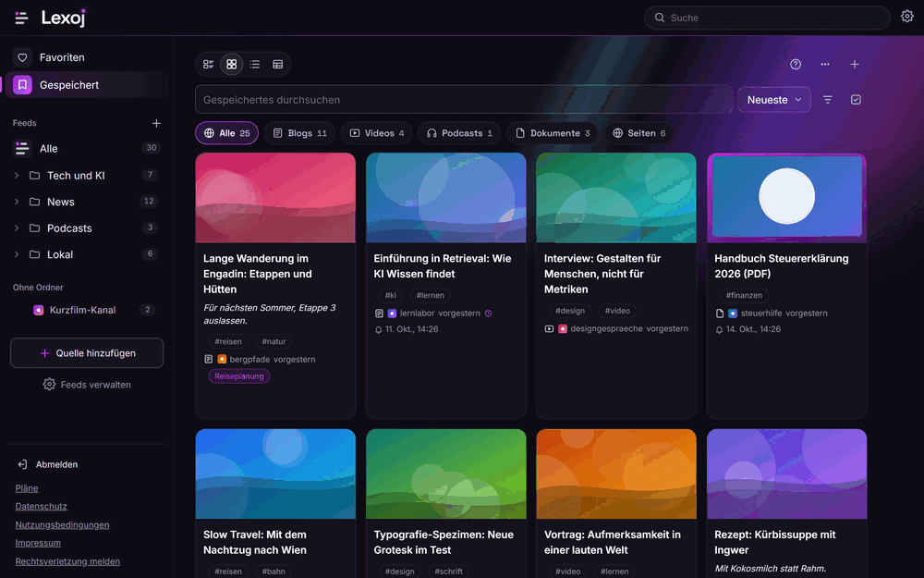Expand the Podcasts folder chevron
Image resolution: width=924 pixels, height=578 pixels.
tap(17, 228)
